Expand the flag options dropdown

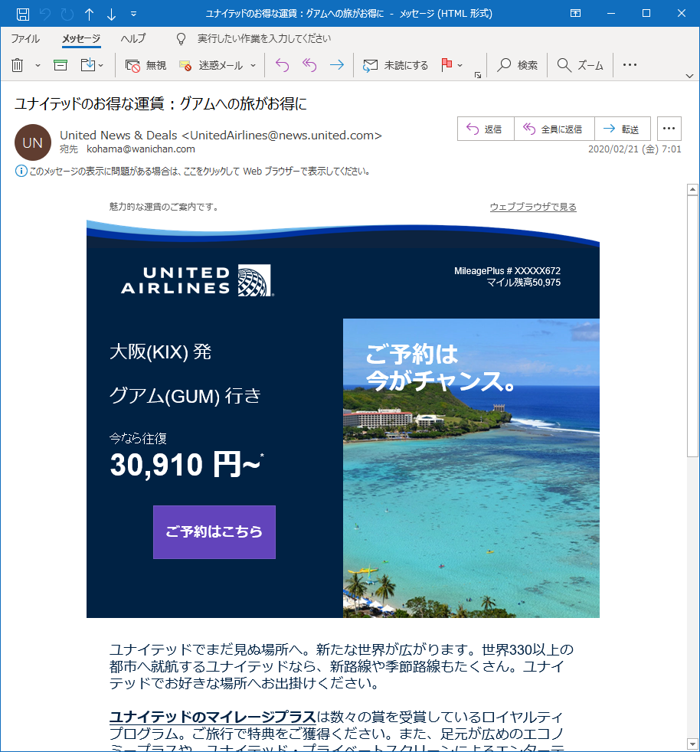tap(460, 65)
